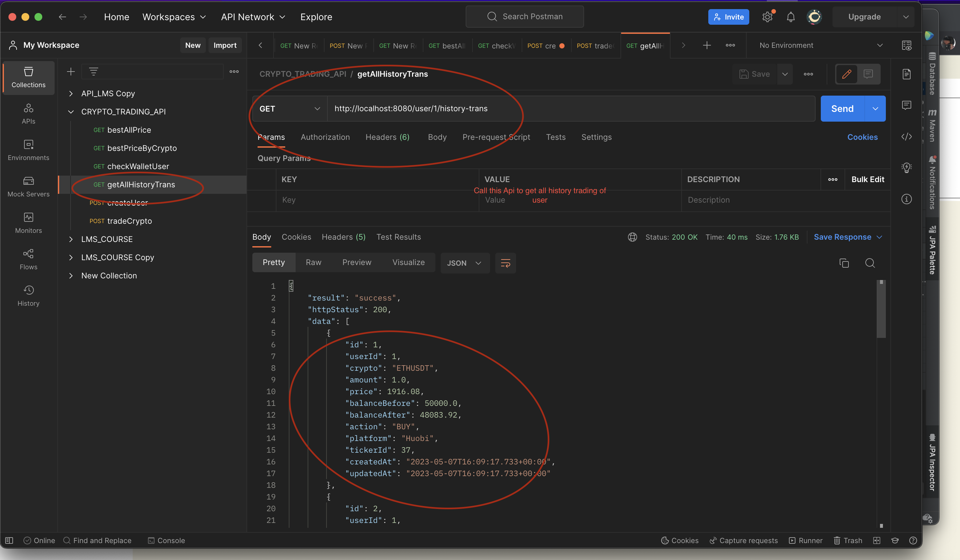
Task: Open the Cookies link beside Settings
Action: click(862, 137)
